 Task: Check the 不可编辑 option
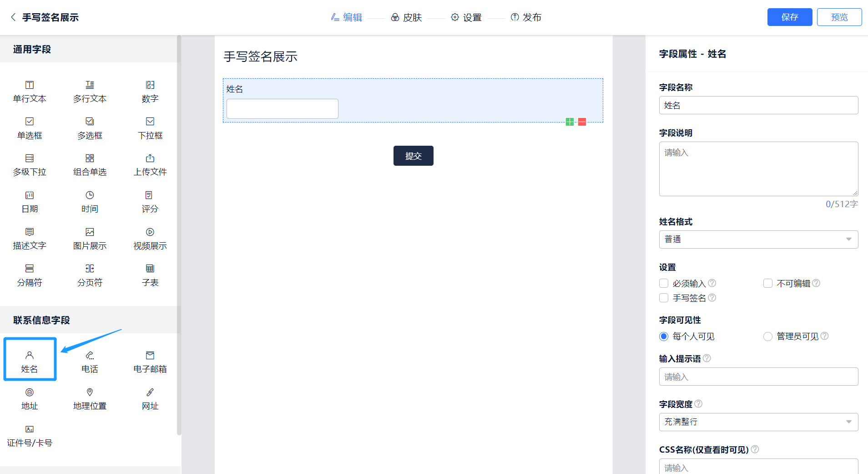coord(768,283)
